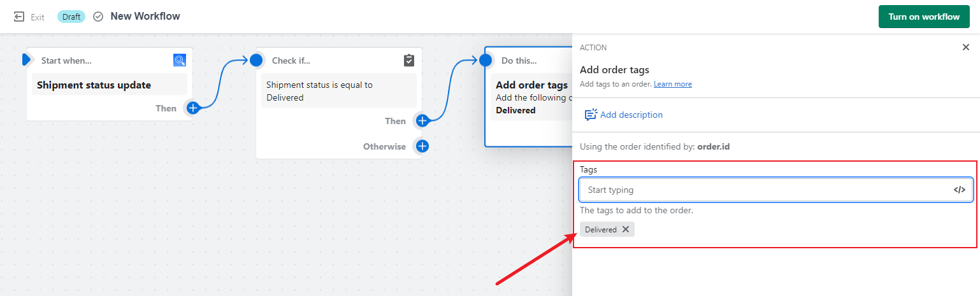Remove the Delivered tag

(626, 229)
